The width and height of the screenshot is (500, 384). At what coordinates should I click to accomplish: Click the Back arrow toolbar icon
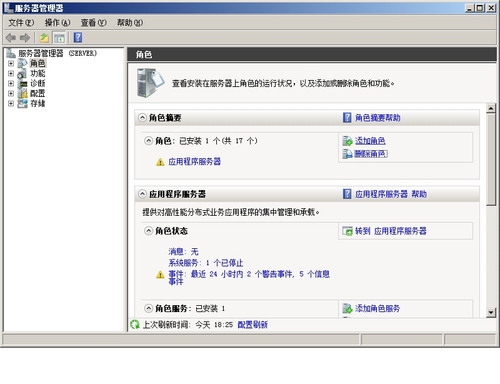[x=11, y=38]
